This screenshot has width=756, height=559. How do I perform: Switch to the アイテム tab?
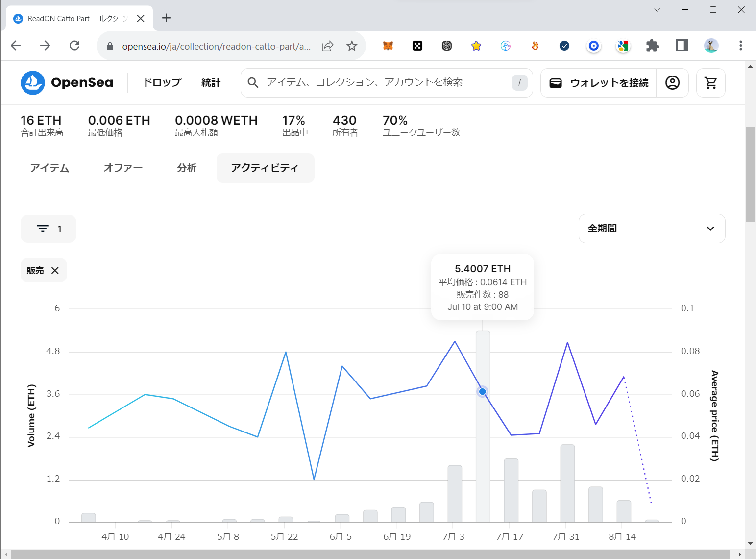pyautogui.click(x=49, y=168)
